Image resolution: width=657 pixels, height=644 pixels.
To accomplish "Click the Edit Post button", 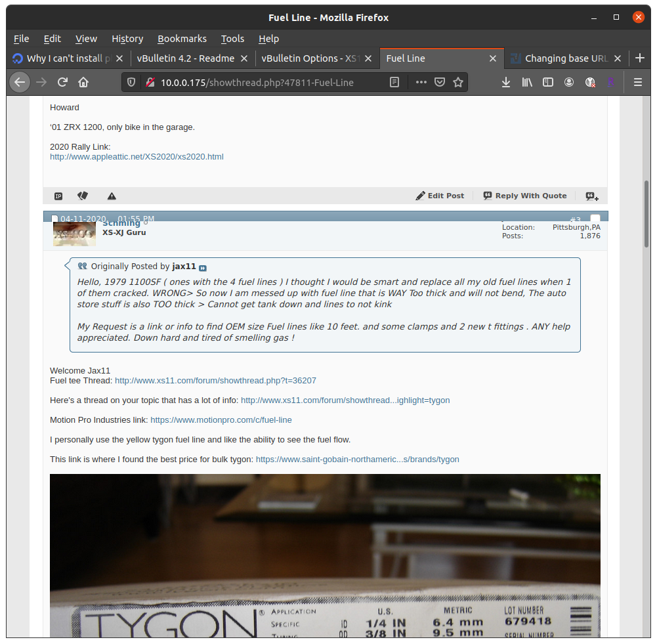I will (440, 196).
